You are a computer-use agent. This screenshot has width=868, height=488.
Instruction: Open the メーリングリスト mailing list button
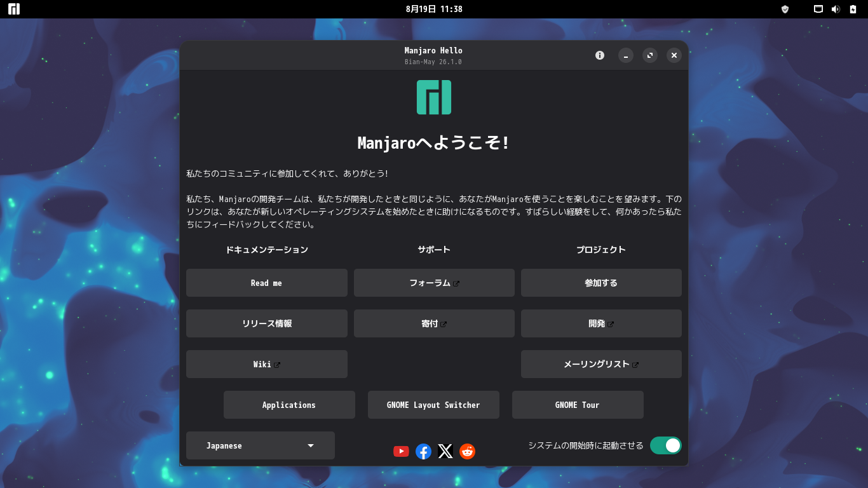[x=601, y=364]
